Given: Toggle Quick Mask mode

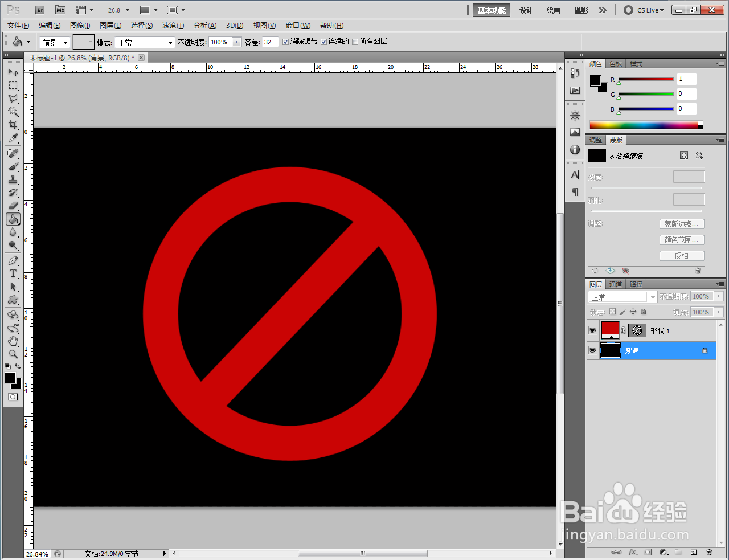Looking at the screenshot, I should [13, 397].
